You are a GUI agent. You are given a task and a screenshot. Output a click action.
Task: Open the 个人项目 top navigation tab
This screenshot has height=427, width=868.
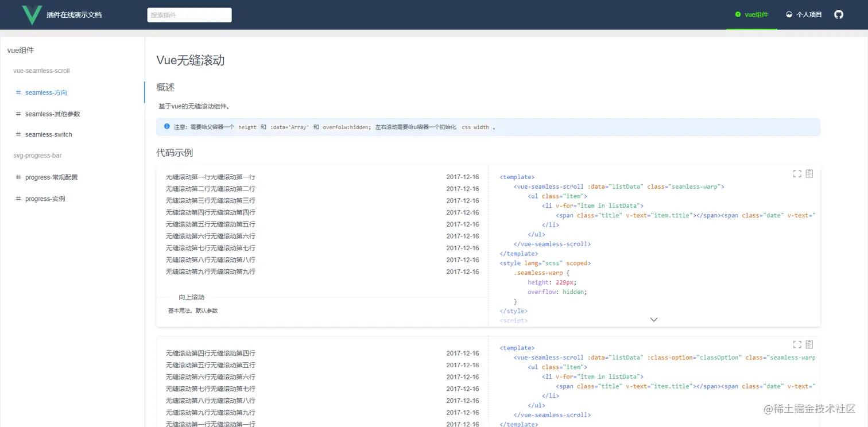pyautogui.click(x=804, y=15)
